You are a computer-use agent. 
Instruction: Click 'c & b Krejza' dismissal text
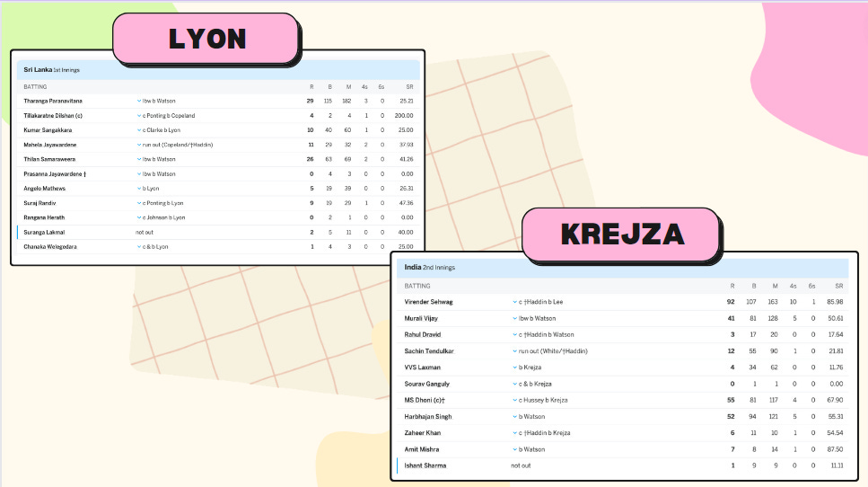pos(535,384)
